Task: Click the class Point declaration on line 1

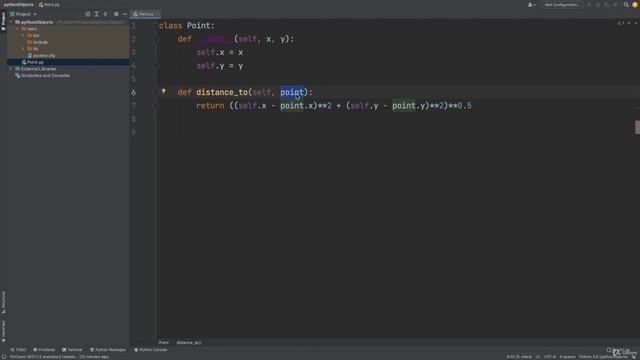Action: [x=187, y=26]
